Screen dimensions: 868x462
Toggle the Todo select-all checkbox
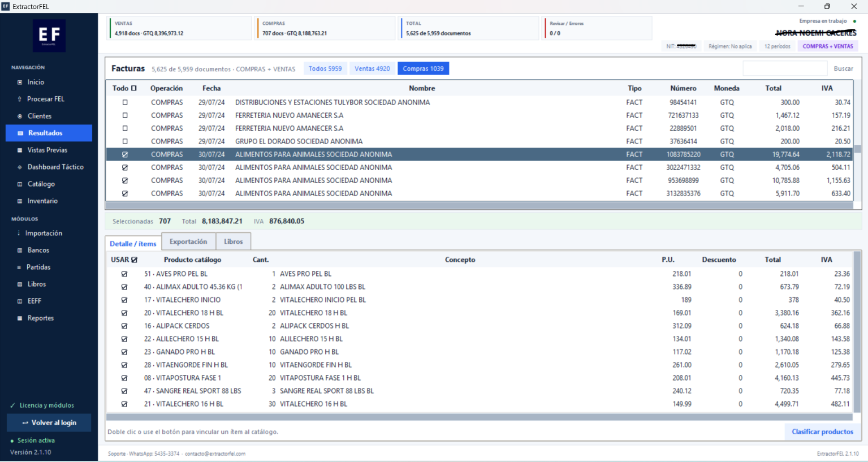[x=134, y=88]
